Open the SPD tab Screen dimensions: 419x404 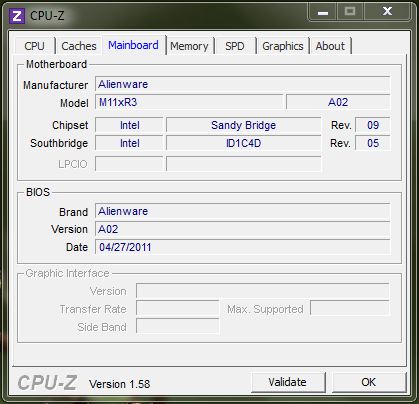click(x=235, y=46)
